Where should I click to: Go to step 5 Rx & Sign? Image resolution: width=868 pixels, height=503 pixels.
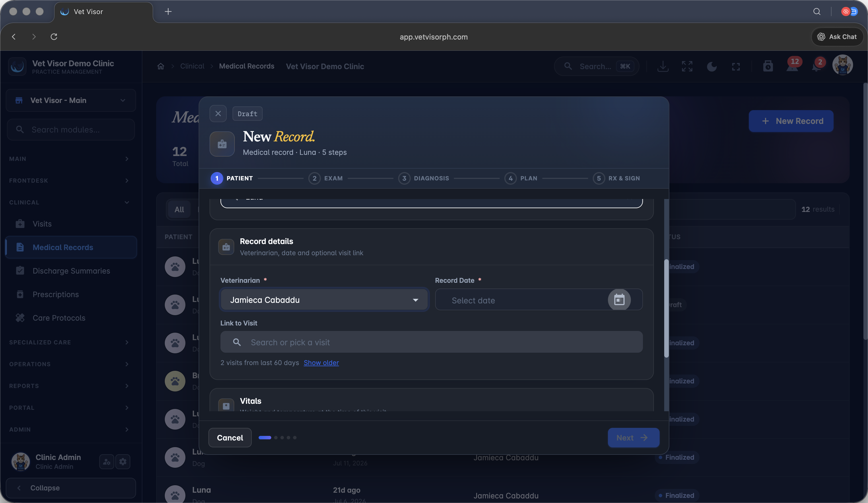point(616,178)
